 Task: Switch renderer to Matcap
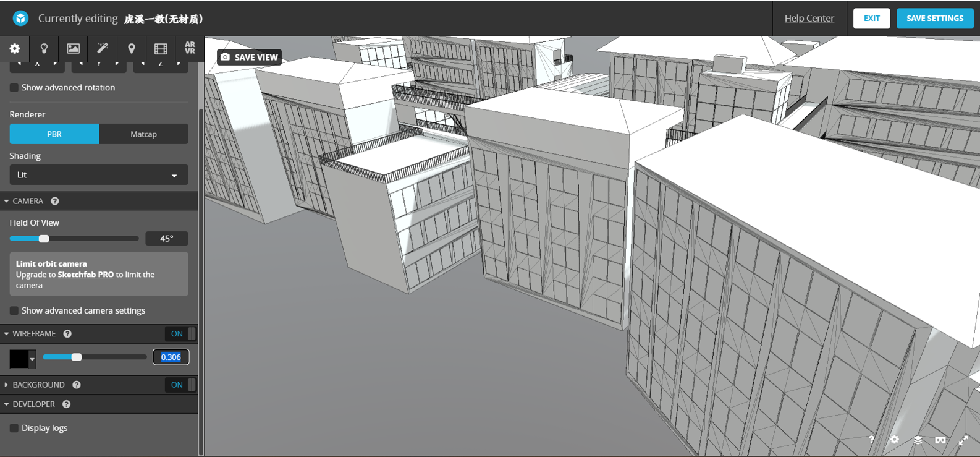pyautogui.click(x=143, y=134)
